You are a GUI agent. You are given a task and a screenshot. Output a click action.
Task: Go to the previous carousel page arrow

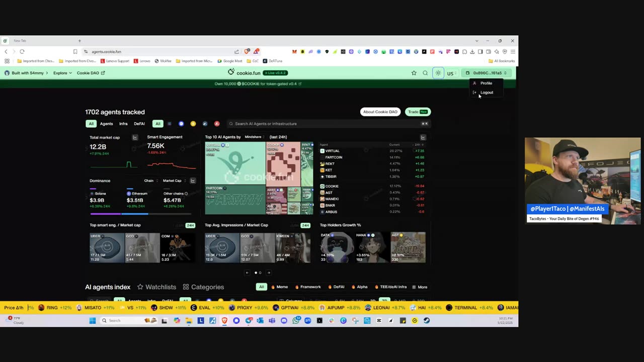(x=247, y=273)
